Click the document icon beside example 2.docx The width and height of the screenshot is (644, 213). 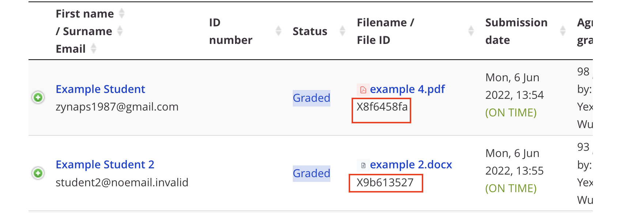click(x=363, y=165)
